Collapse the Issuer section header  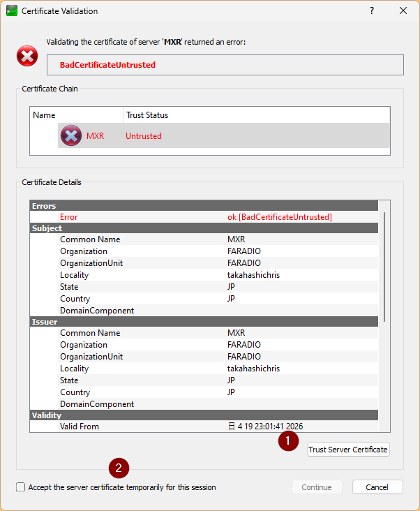(204, 321)
